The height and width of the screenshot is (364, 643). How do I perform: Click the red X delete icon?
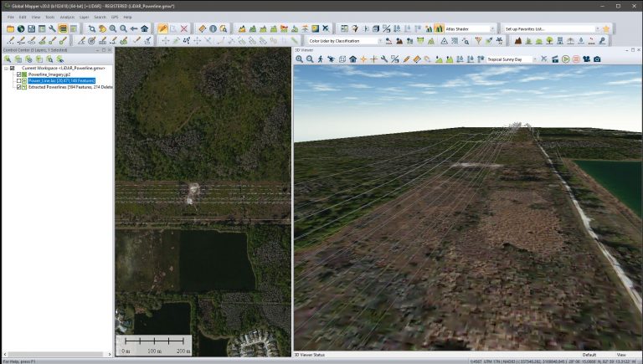184,28
